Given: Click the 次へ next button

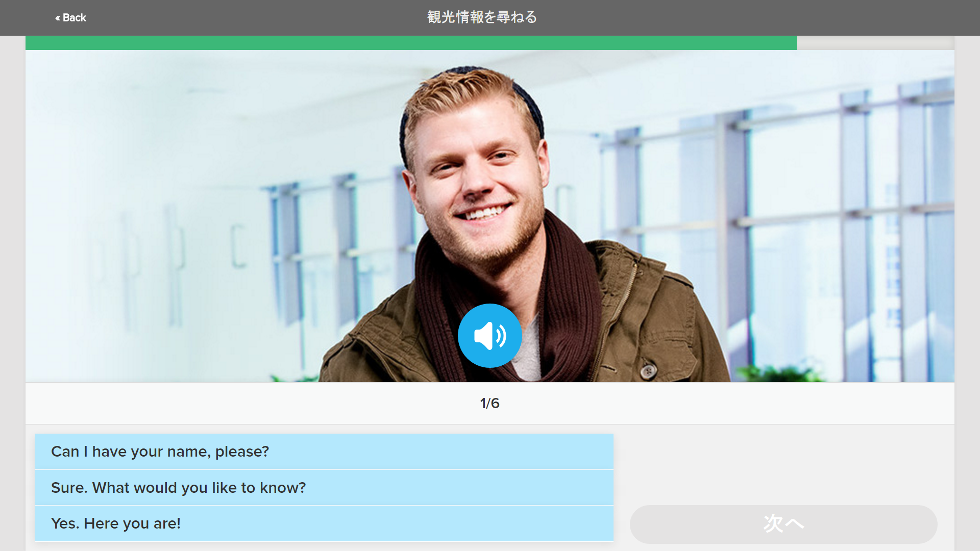Looking at the screenshot, I should (x=783, y=524).
